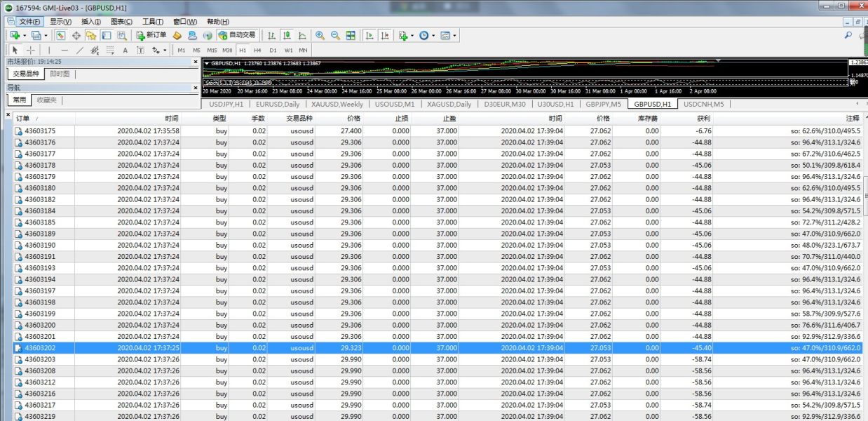This screenshot has width=868, height=421.
Task: Zoom in on the chart
Action: [320, 35]
